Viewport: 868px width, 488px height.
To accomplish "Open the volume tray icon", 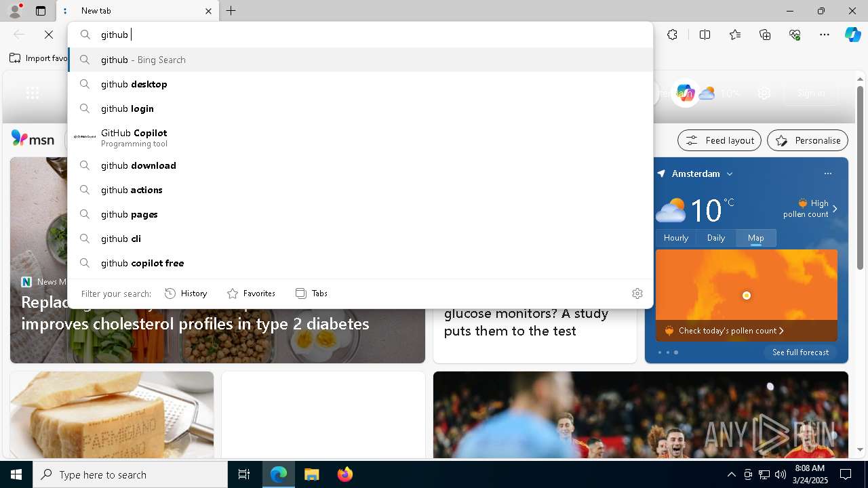I will pyautogui.click(x=781, y=474).
